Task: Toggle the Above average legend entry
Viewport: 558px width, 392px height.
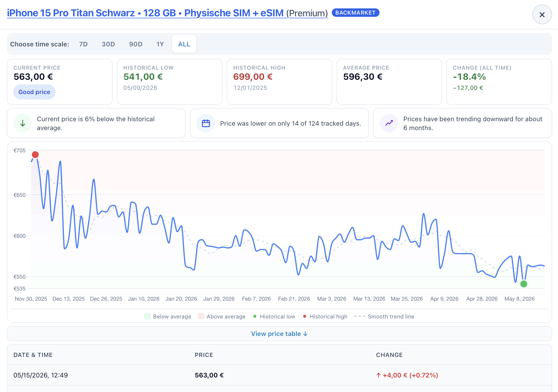Action: click(222, 316)
